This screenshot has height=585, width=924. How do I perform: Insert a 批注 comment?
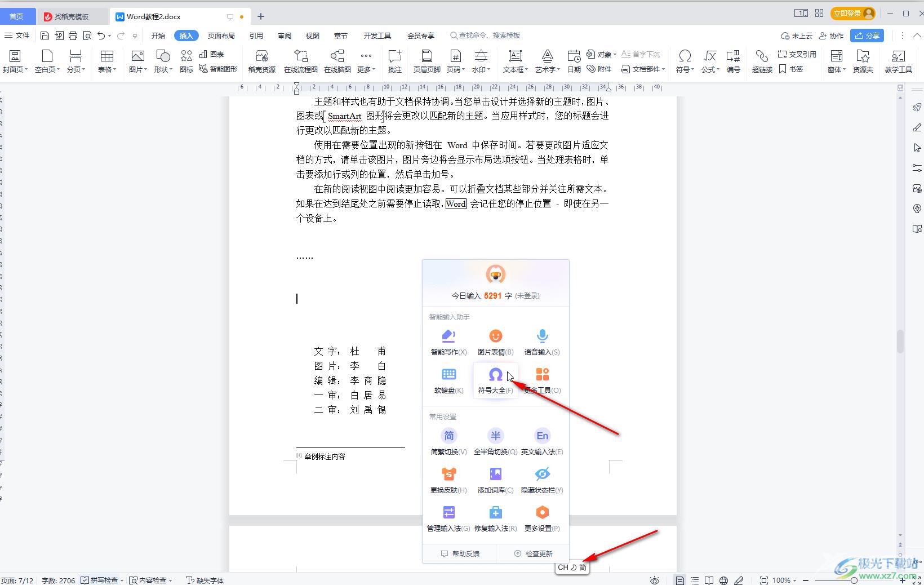click(x=395, y=61)
